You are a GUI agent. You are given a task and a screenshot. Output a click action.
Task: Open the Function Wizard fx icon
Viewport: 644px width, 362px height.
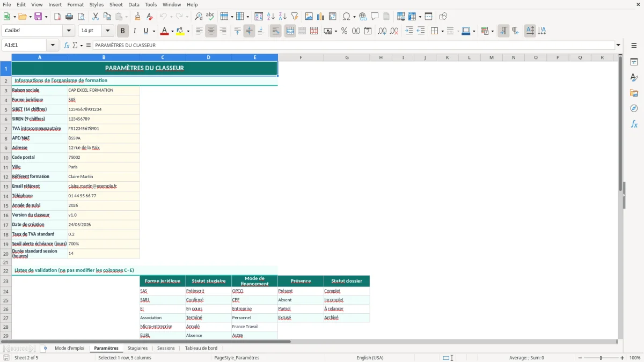pos(67,45)
